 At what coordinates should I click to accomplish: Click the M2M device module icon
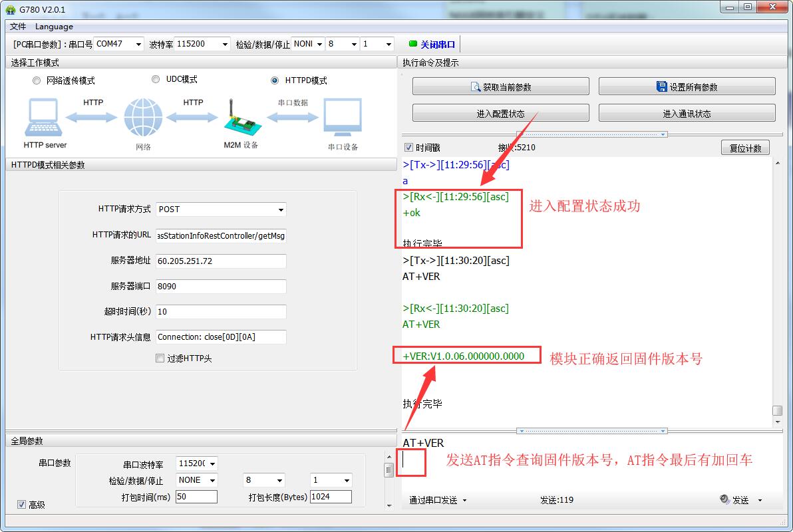pyautogui.click(x=239, y=118)
